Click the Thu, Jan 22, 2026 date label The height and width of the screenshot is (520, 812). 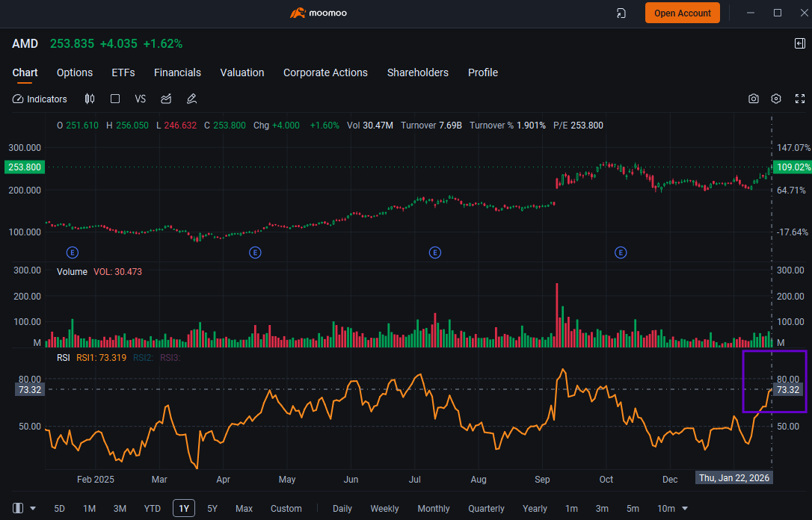click(733, 477)
